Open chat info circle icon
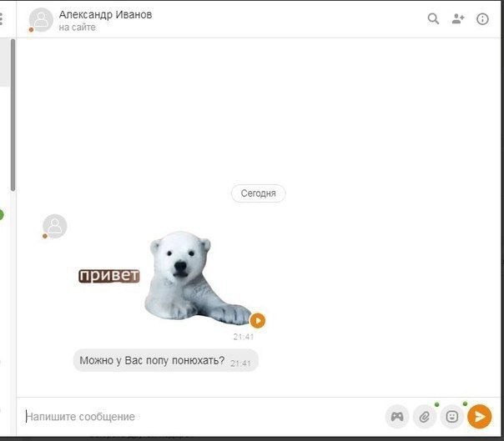This screenshot has width=504, height=441. coord(482,19)
